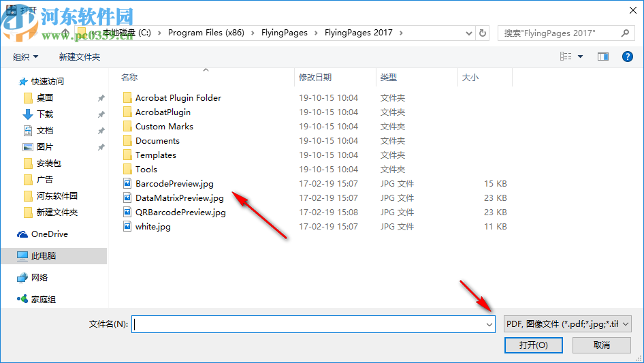Unpin 桌面 via its pin icon

[x=101, y=98]
